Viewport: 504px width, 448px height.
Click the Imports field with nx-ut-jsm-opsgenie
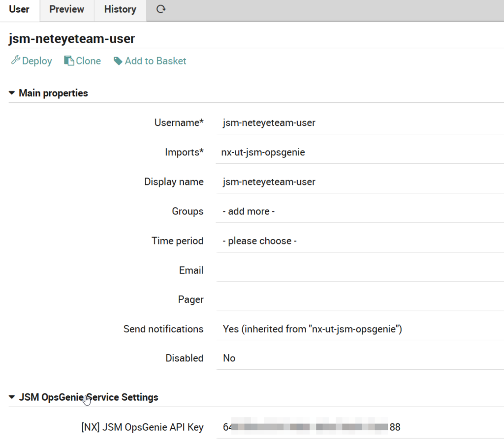(360, 152)
